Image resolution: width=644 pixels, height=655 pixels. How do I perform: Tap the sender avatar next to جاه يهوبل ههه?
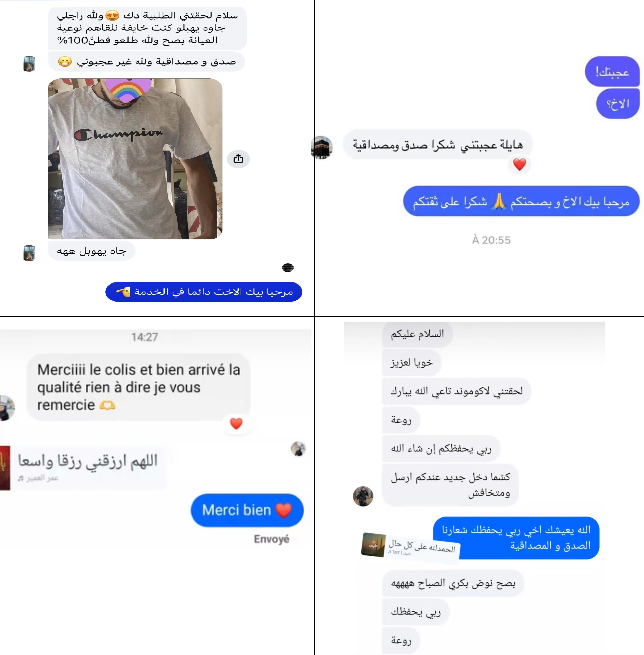(29, 253)
